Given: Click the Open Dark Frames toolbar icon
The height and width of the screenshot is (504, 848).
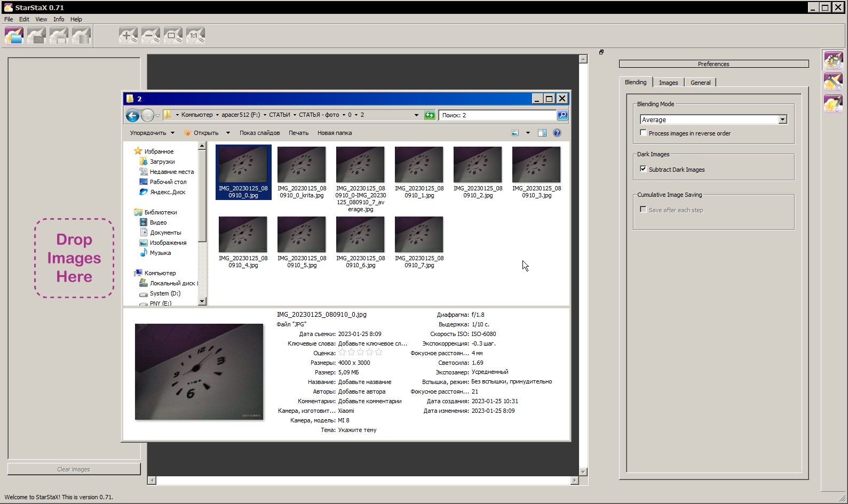Looking at the screenshot, I should pos(37,36).
